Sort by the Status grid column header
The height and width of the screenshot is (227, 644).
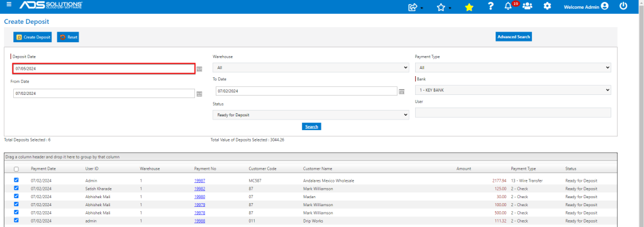pos(571,169)
